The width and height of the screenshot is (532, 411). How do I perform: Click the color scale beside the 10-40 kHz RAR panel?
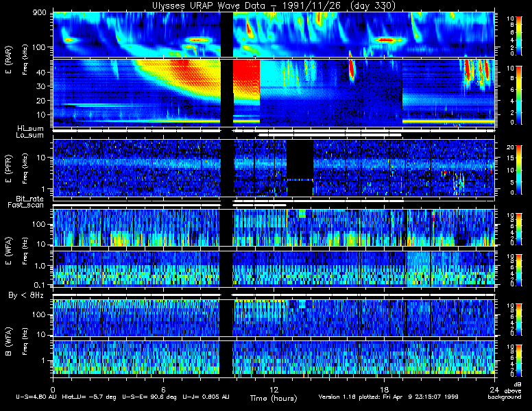pyautogui.click(x=519, y=96)
